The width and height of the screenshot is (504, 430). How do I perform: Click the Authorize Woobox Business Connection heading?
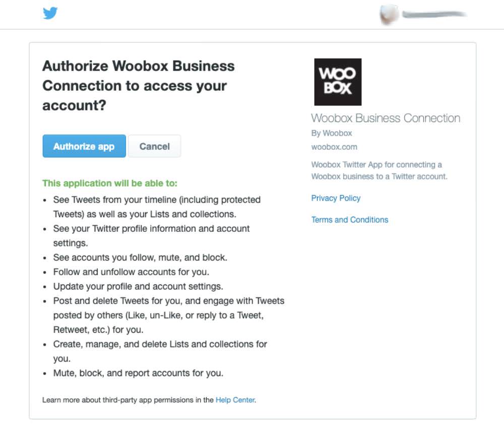coord(139,86)
